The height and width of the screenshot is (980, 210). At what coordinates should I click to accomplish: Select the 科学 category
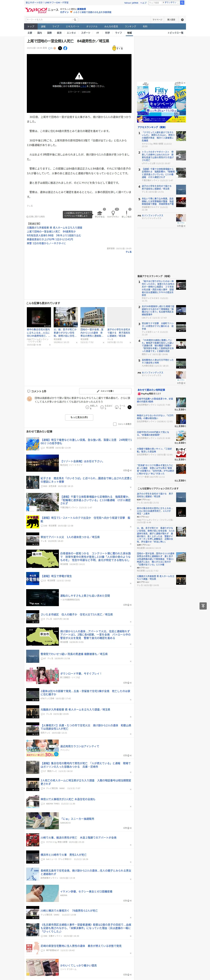click(107, 33)
